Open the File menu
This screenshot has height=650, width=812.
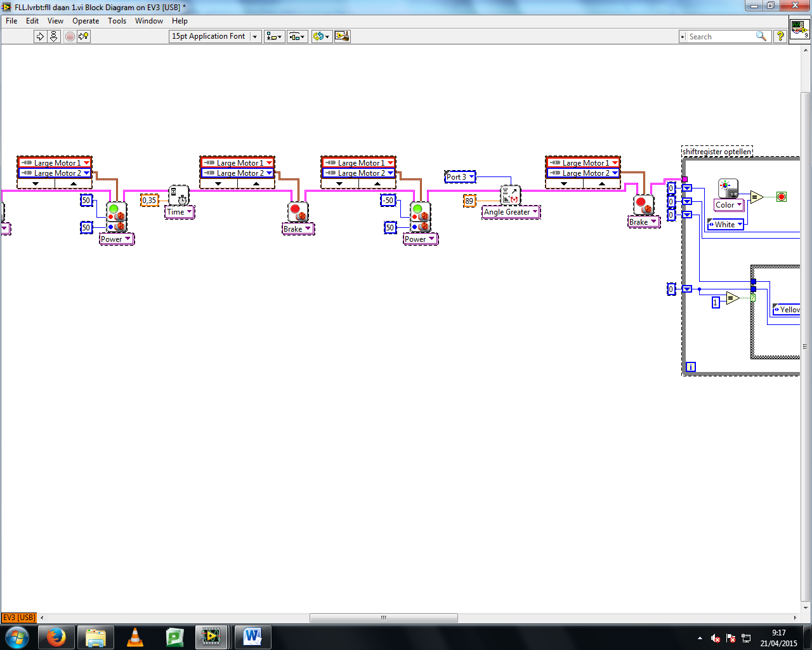click(x=11, y=21)
